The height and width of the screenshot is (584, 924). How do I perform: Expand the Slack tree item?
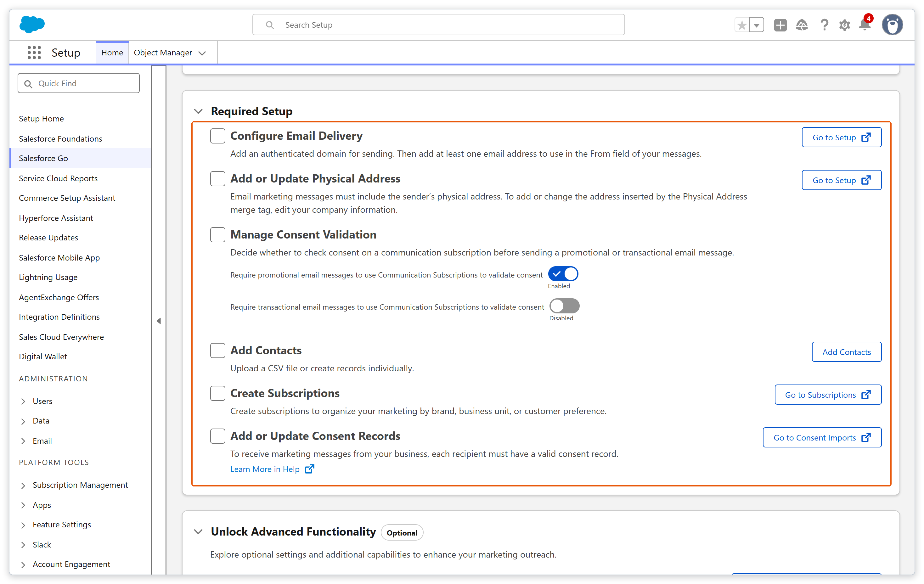[x=23, y=544]
